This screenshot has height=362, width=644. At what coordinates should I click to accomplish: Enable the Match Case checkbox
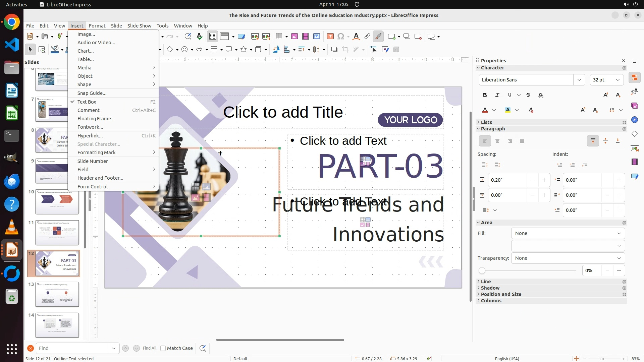(163, 348)
